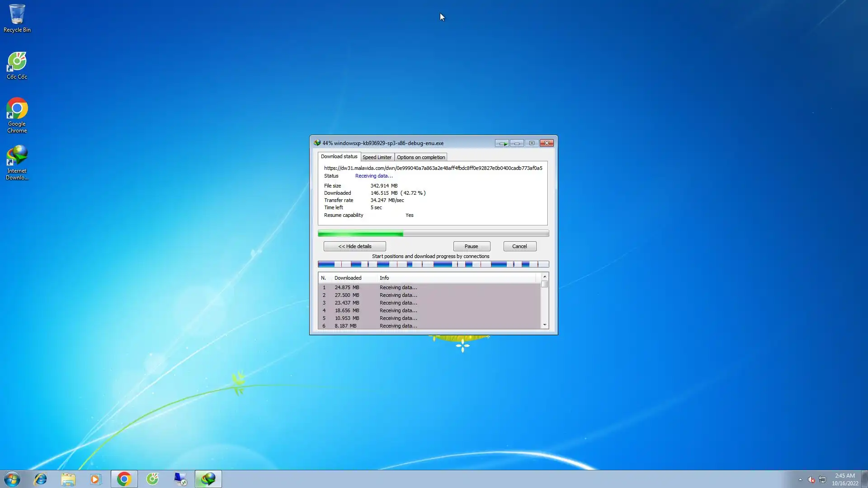This screenshot has width=868, height=488.
Task: Click the volume icon in system tray
Action: tap(811, 479)
